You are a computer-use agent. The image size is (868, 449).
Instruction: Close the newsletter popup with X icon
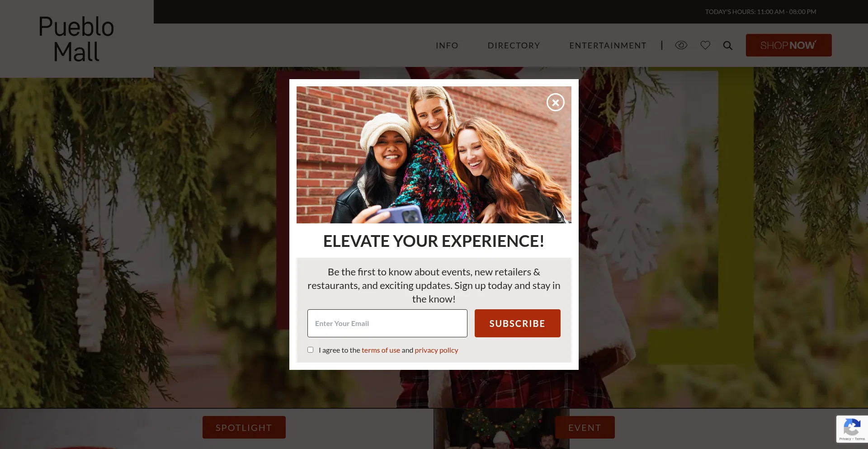point(555,102)
